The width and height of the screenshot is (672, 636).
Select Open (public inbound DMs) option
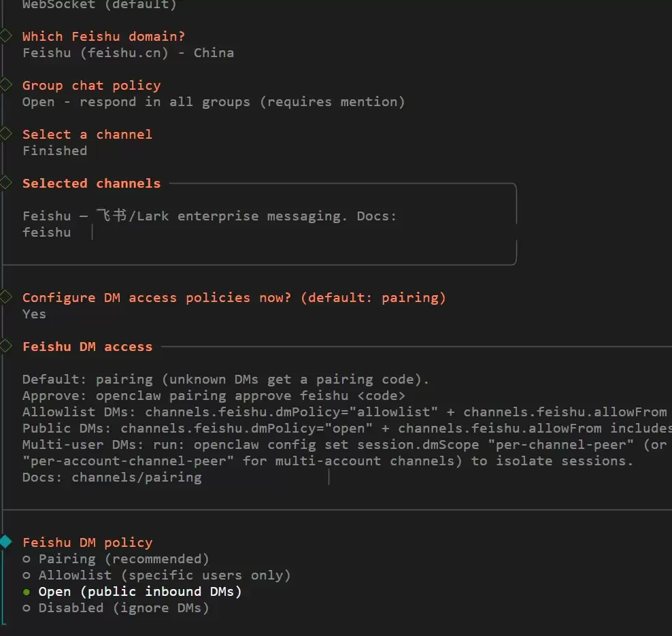click(x=132, y=591)
